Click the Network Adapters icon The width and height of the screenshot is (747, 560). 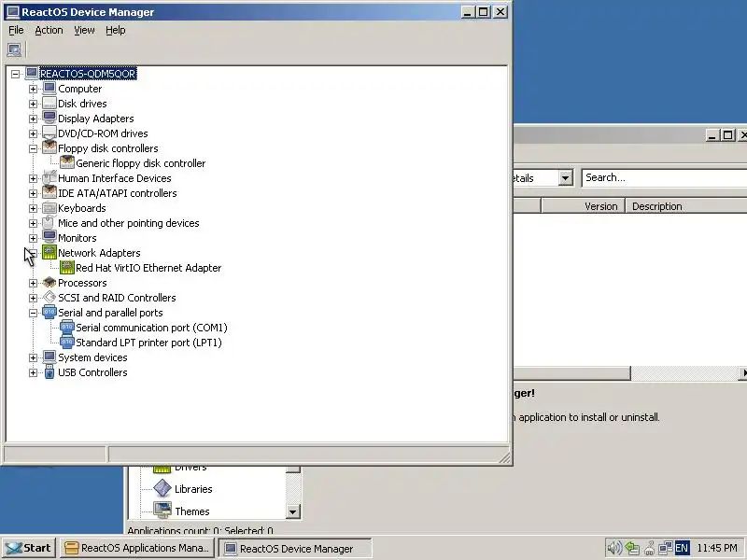click(49, 252)
